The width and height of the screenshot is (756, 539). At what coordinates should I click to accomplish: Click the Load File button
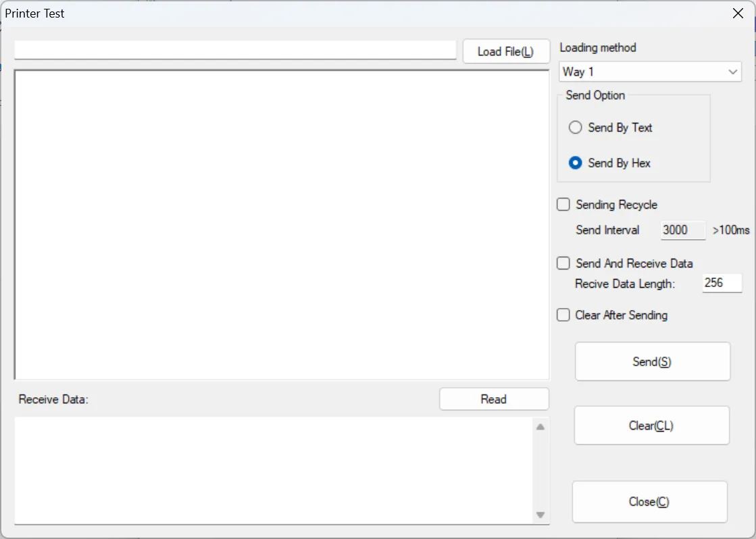click(x=505, y=52)
